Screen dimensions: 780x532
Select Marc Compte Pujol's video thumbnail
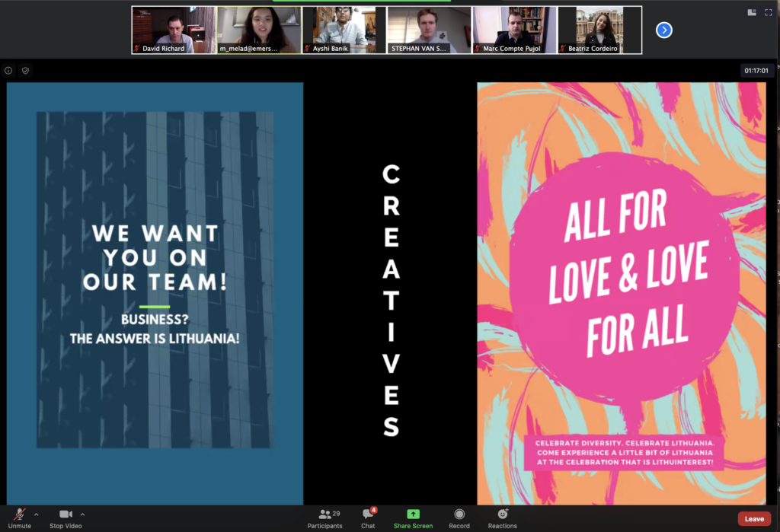514,30
